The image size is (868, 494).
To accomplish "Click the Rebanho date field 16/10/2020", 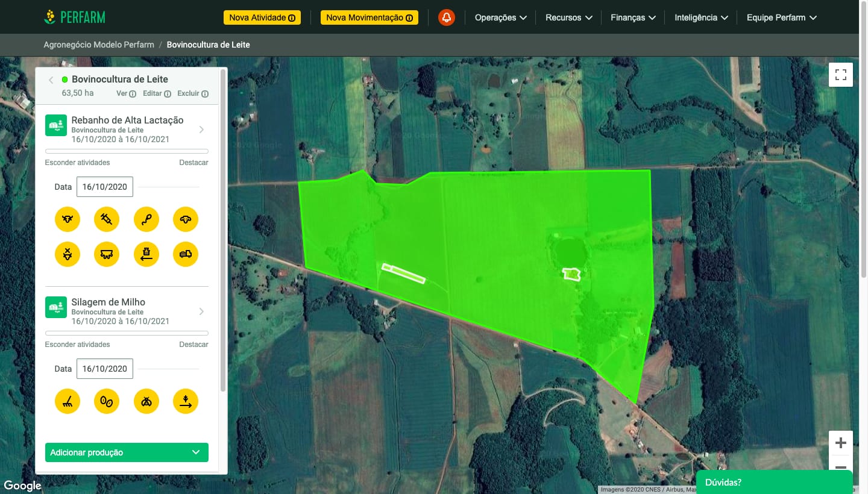I will (105, 187).
